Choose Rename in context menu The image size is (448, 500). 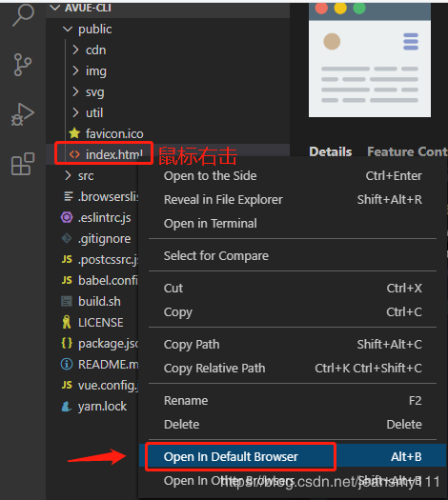[x=293, y=401]
